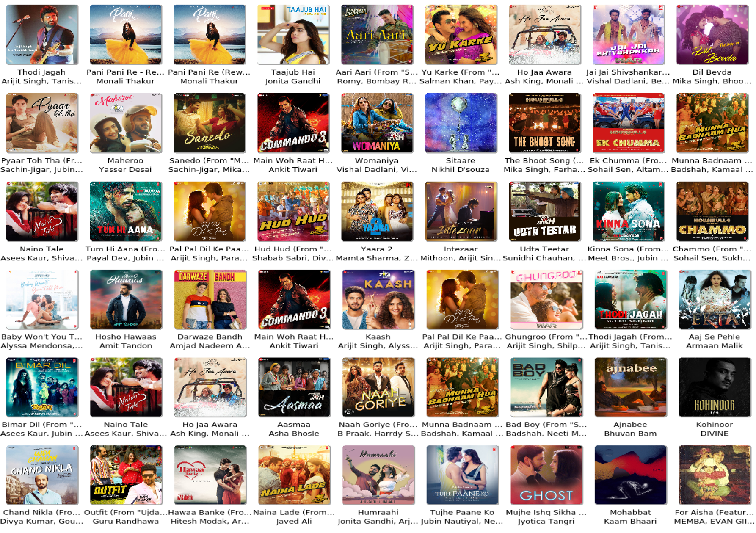Click the 'Kaam Bhaari' artist name
Image resolution: width=756 pixels, height=533 pixels.
click(630, 521)
